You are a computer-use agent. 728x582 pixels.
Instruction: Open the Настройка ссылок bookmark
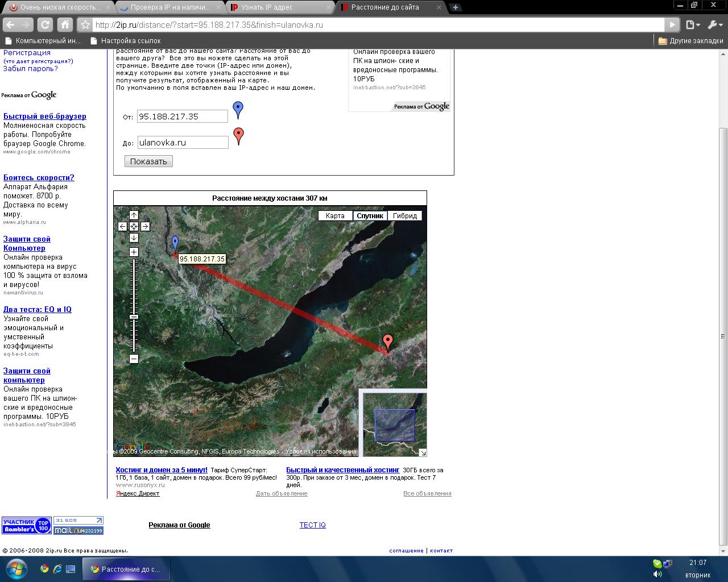coord(125,41)
